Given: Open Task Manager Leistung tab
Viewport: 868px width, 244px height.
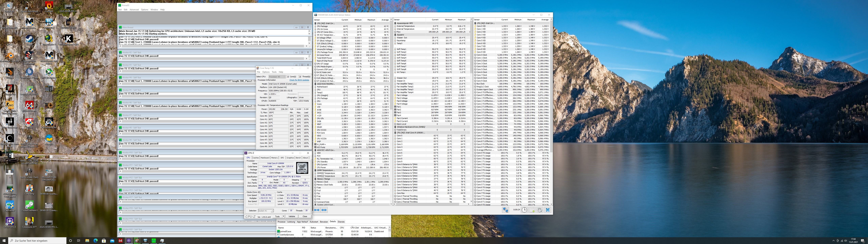Looking at the screenshot, I should click(291, 222).
